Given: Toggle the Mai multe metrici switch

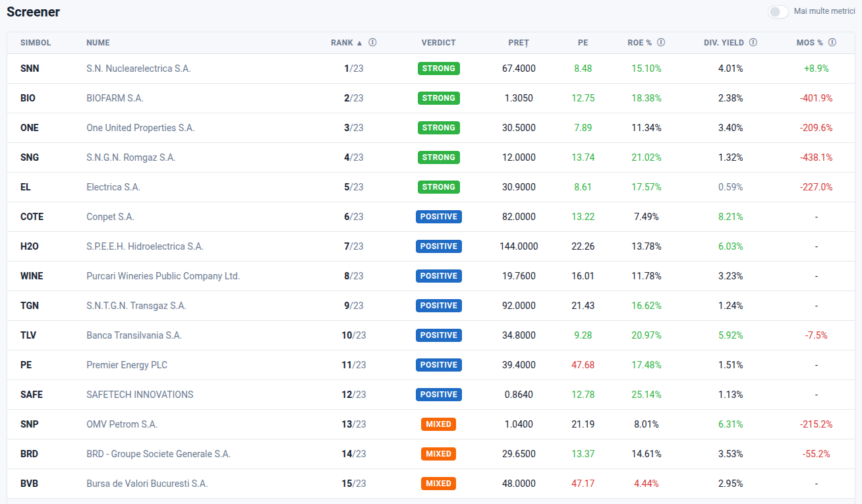Looking at the screenshot, I should [x=778, y=12].
